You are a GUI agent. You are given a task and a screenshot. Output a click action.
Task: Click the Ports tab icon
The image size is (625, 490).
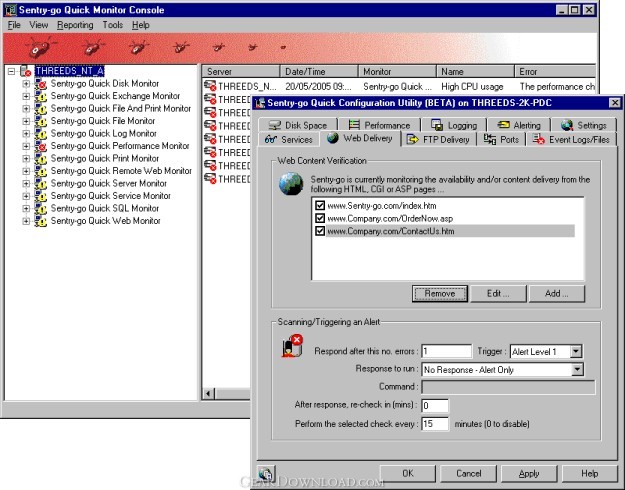point(489,139)
